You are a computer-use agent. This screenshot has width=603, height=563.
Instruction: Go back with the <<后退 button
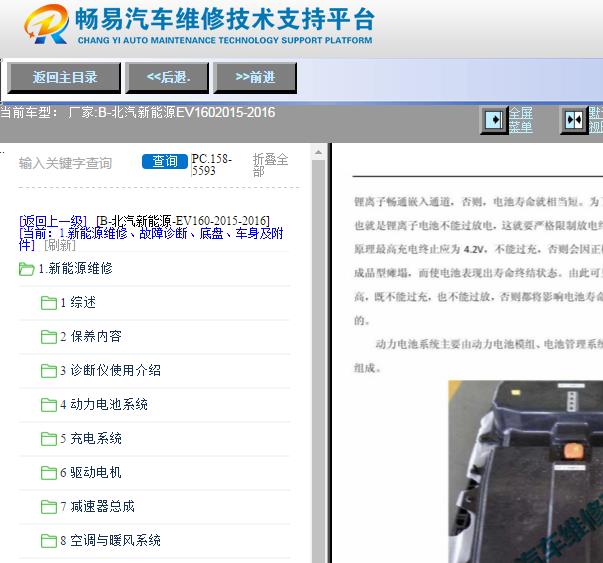pyautogui.click(x=167, y=78)
